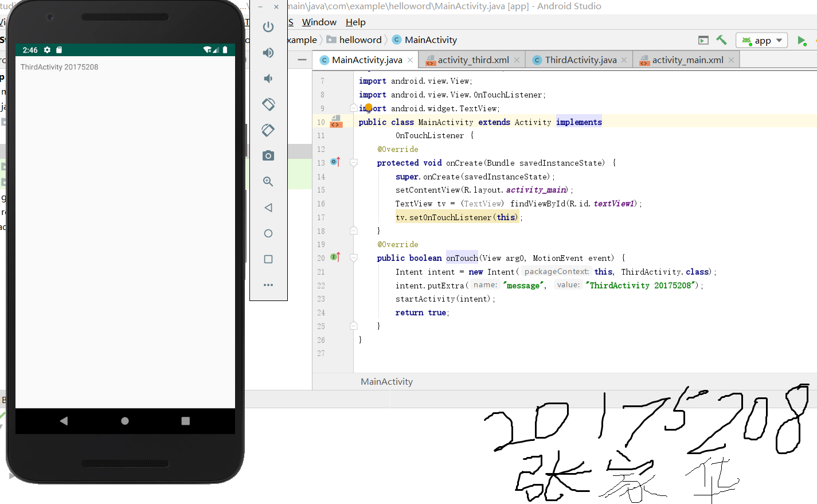The image size is (817, 504).
Task: Rotate emulator right icon
Action: [268, 130]
